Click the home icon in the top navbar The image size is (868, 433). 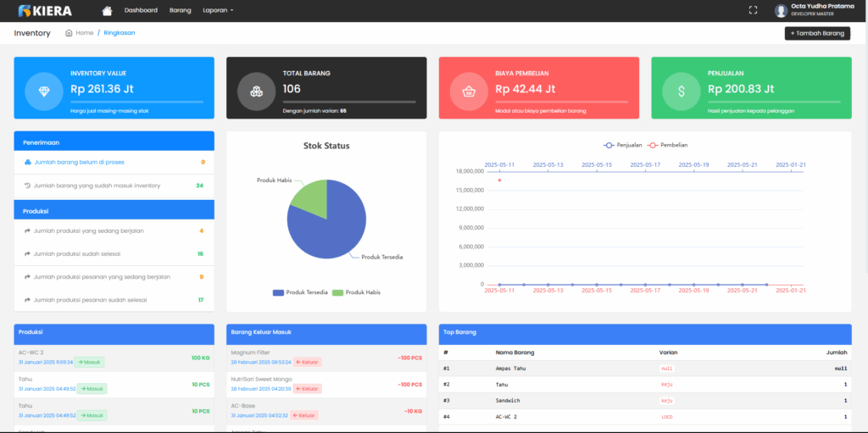(x=107, y=10)
